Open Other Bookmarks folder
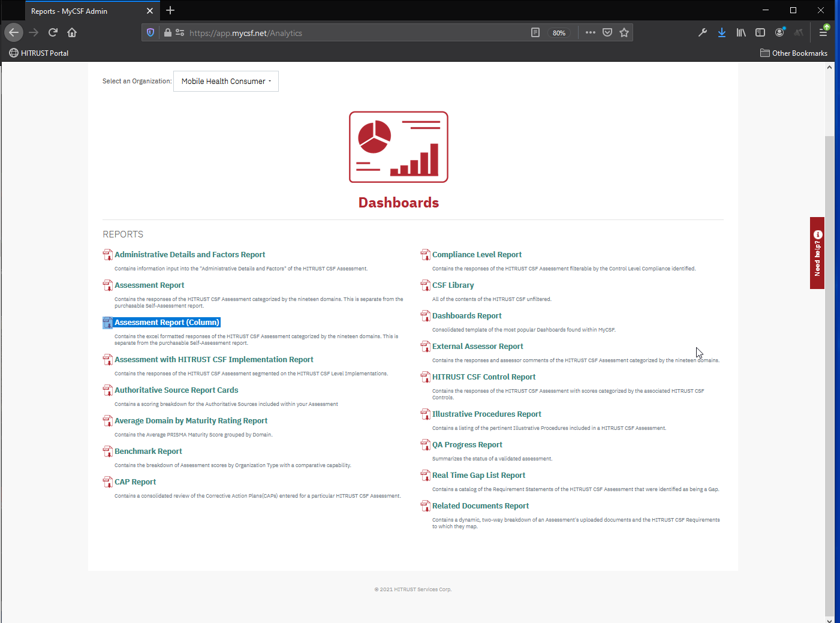Screen dimensions: 840x623 pos(794,53)
